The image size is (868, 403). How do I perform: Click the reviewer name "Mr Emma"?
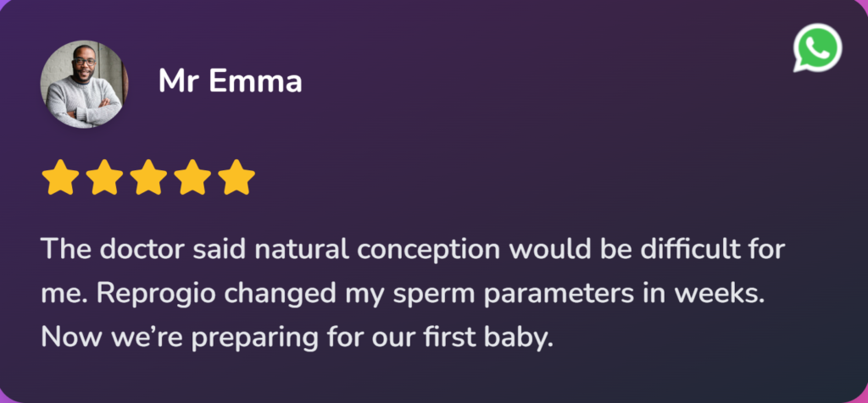230,82
